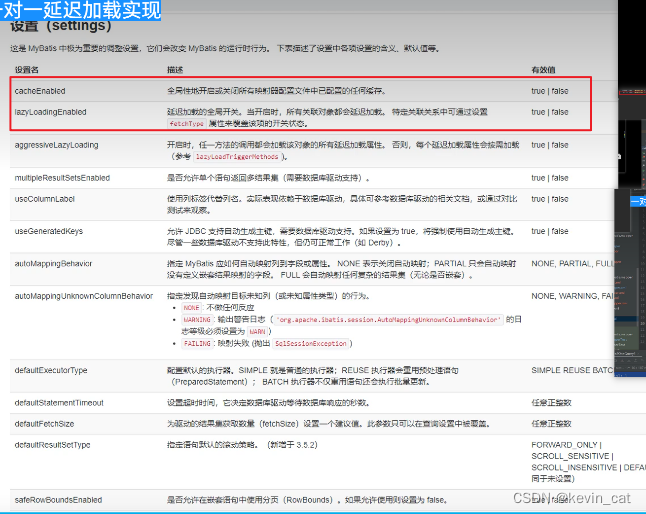The image size is (646, 514).
Task: Click the safeRowBoundsEnabled setting name
Action: (59, 500)
